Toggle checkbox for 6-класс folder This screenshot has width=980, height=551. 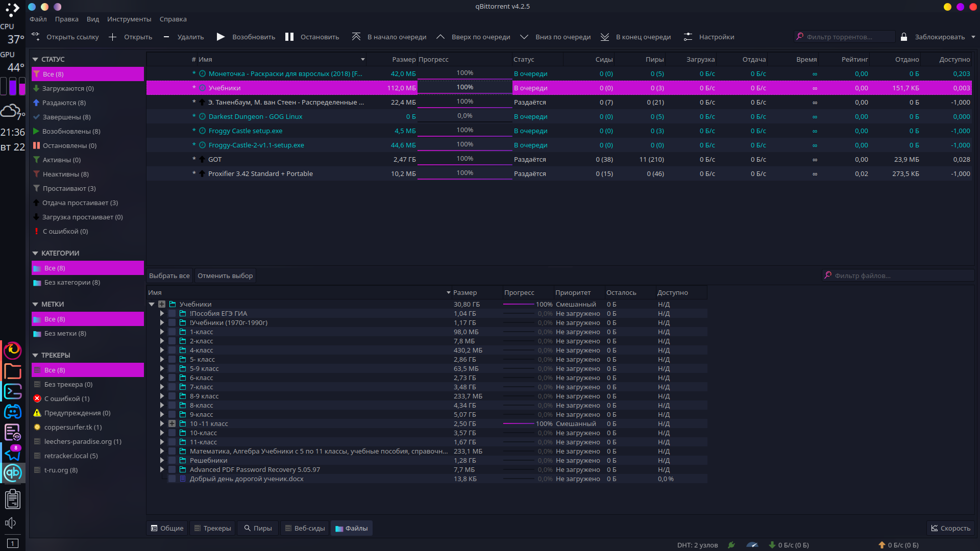[x=172, y=378]
